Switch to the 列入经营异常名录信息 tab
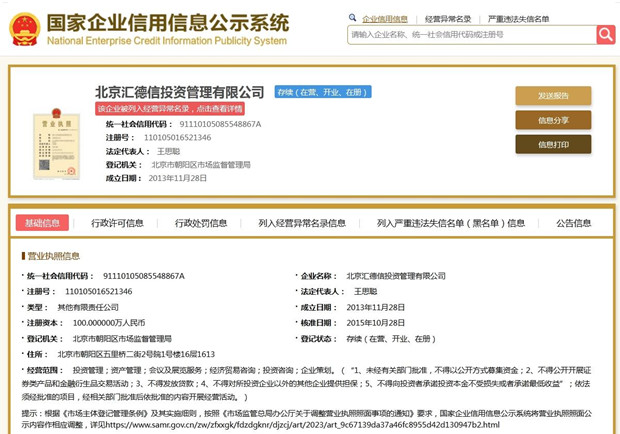Image resolution: width=620 pixels, height=434 pixels. click(302, 223)
